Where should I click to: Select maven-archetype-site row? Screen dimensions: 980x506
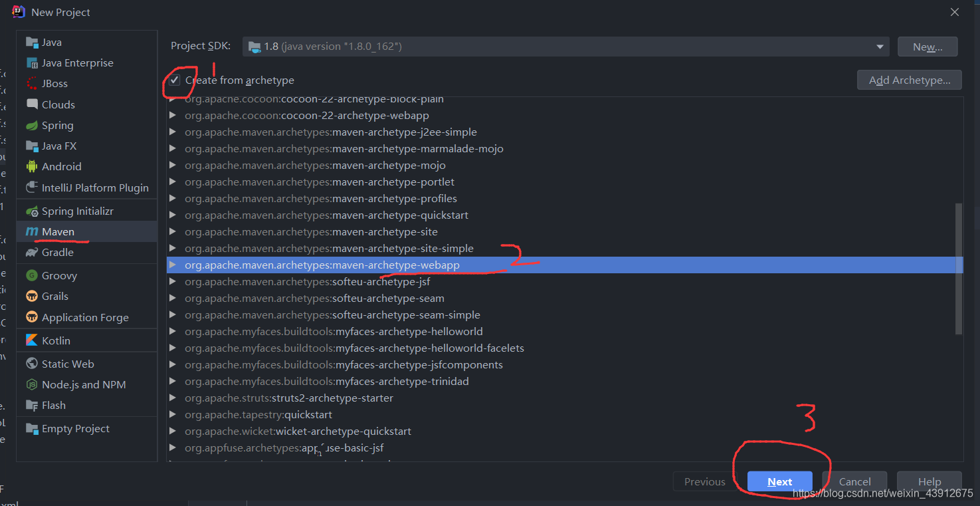point(565,231)
